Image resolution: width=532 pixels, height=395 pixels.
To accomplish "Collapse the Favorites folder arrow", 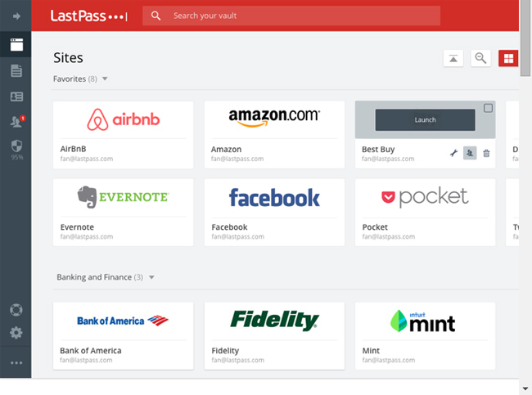I will (105, 79).
